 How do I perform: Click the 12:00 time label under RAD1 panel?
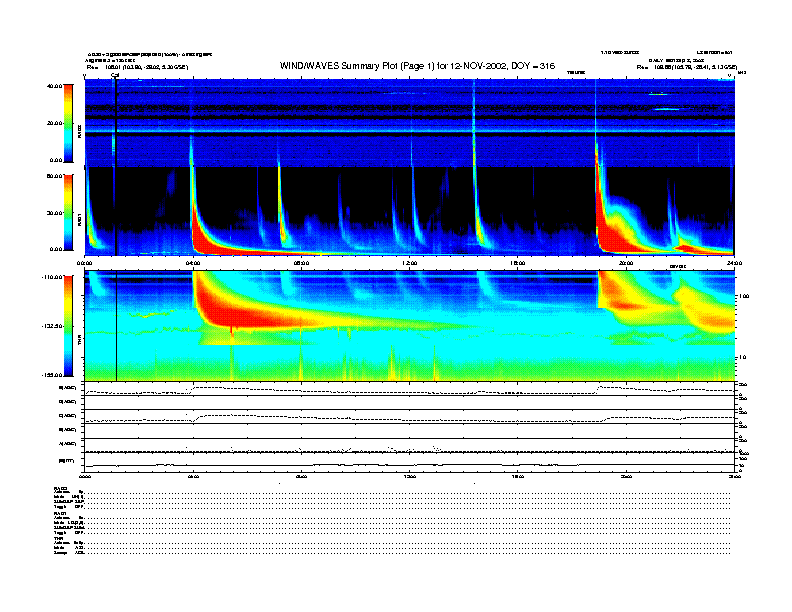coord(410,263)
